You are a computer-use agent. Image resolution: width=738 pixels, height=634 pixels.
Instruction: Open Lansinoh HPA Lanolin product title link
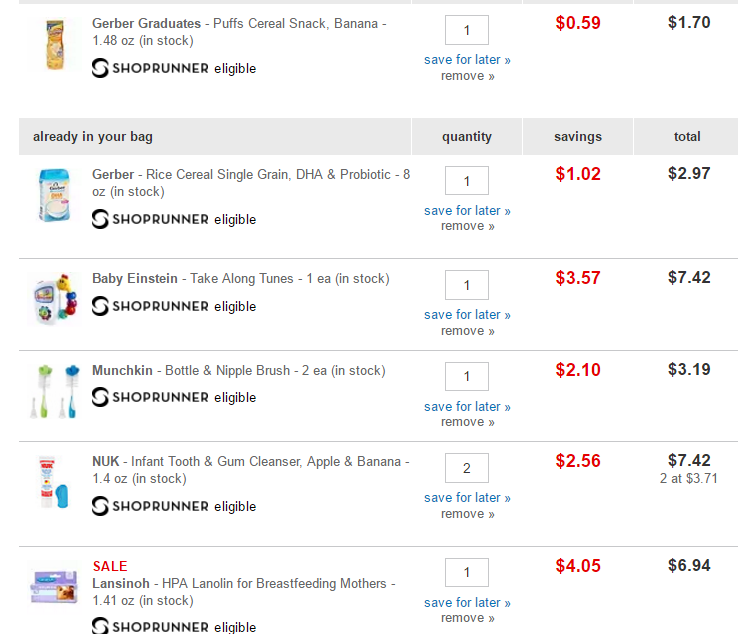pos(244,592)
